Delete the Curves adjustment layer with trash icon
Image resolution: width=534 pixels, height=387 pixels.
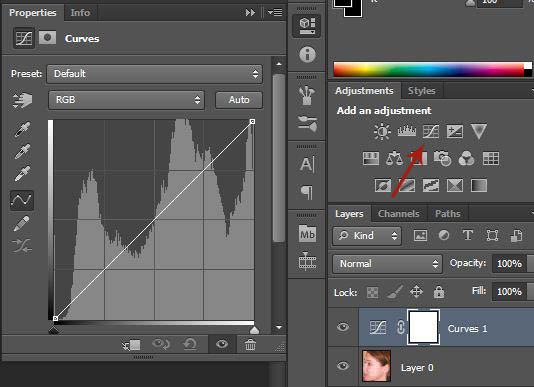tap(250, 344)
